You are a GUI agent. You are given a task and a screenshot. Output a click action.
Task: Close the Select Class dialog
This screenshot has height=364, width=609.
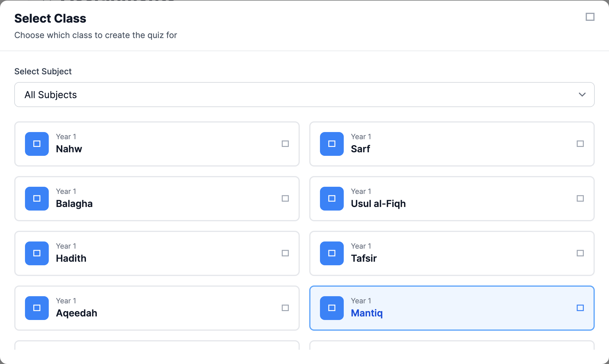pyautogui.click(x=590, y=17)
